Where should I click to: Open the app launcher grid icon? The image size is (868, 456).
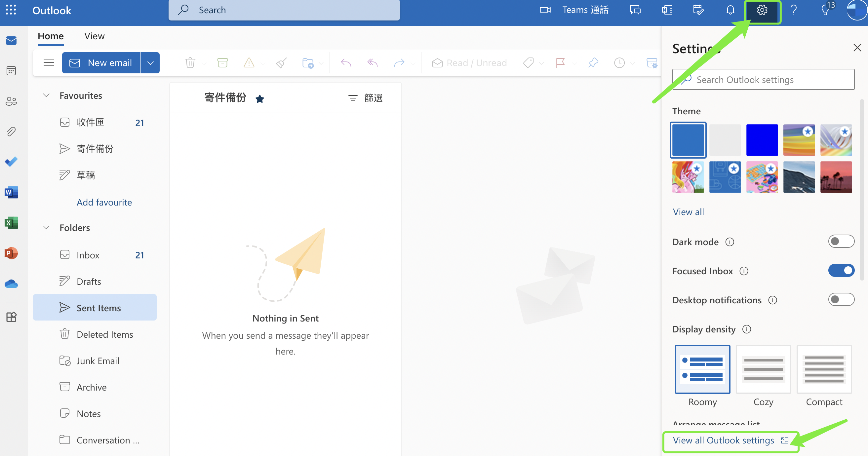(x=11, y=10)
